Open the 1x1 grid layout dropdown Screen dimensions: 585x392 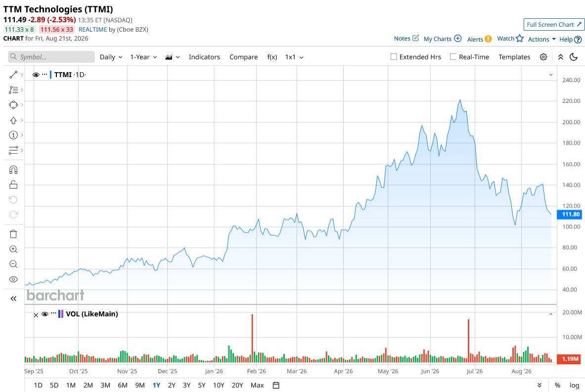coord(294,57)
